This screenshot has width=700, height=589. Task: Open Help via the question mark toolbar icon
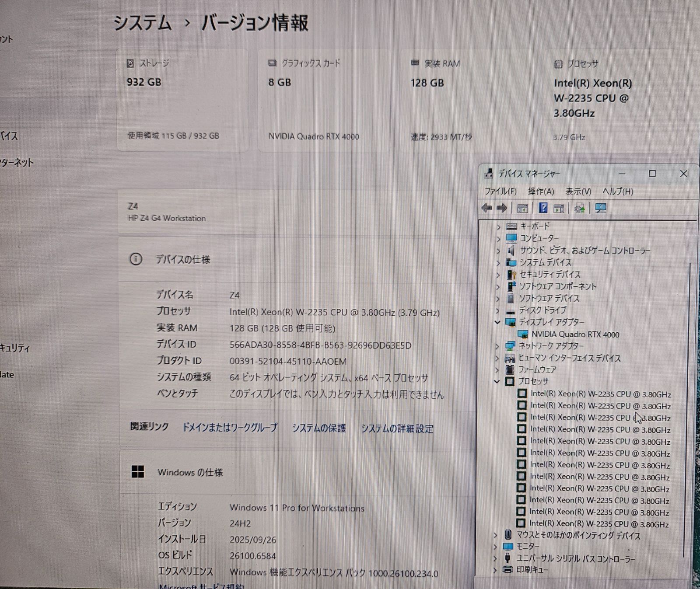point(543,208)
